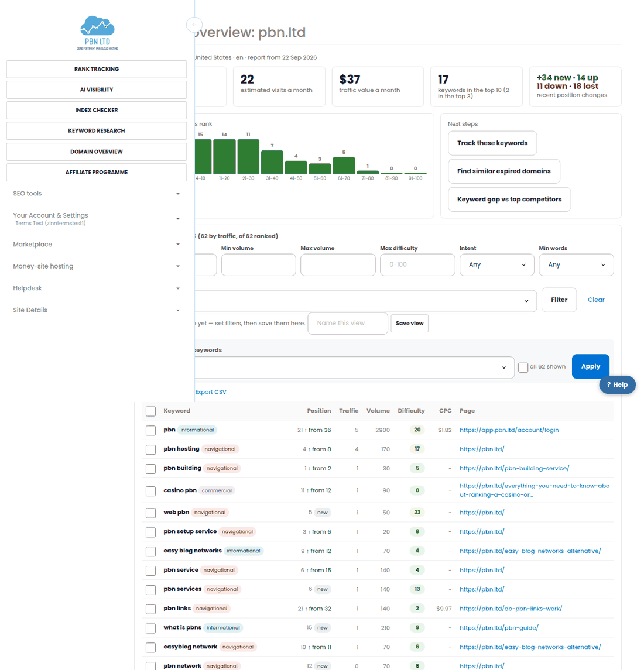
Task: Expand the Site Details section
Action: (97, 310)
